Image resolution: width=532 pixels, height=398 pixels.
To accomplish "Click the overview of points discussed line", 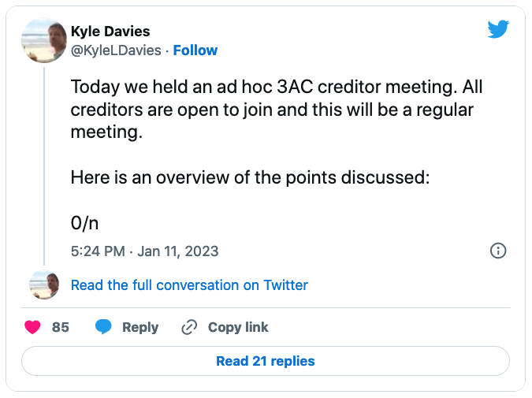I will pos(250,177).
